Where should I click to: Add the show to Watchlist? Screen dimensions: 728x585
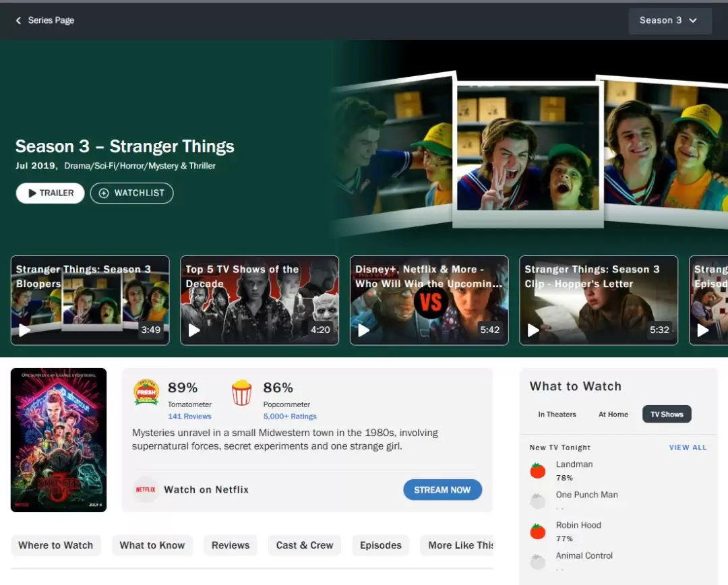point(131,193)
